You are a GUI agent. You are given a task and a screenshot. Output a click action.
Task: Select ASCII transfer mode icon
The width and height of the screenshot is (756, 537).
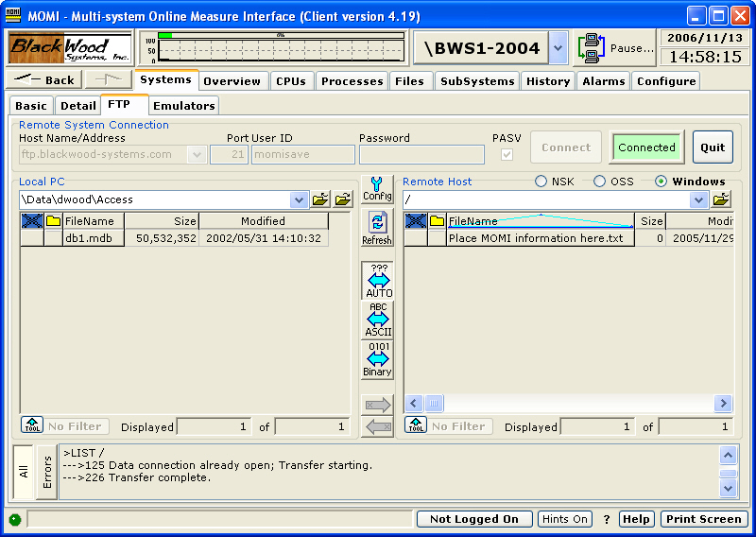click(378, 320)
